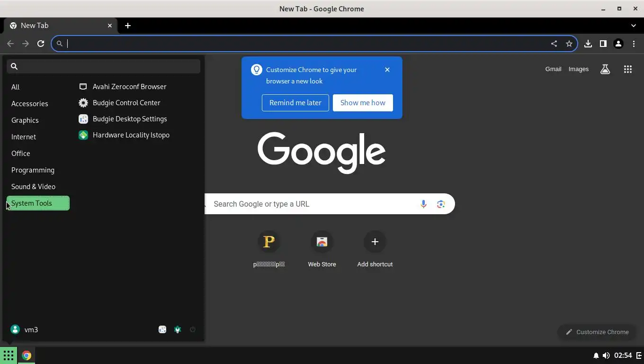This screenshot has width=644, height=364.
Task: Click the volume speaker icon in the panel
Action: click(606, 355)
